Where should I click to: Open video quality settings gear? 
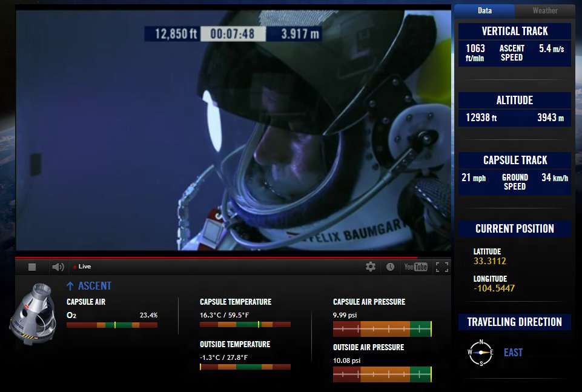tap(371, 267)
